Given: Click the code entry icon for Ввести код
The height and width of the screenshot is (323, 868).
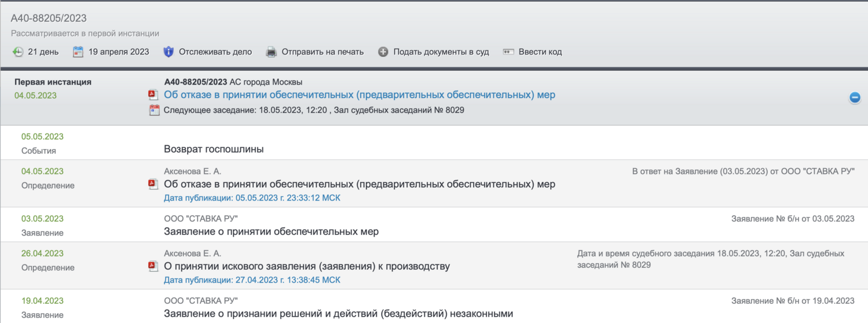Looking at the screenshot, I should [508, 52].
